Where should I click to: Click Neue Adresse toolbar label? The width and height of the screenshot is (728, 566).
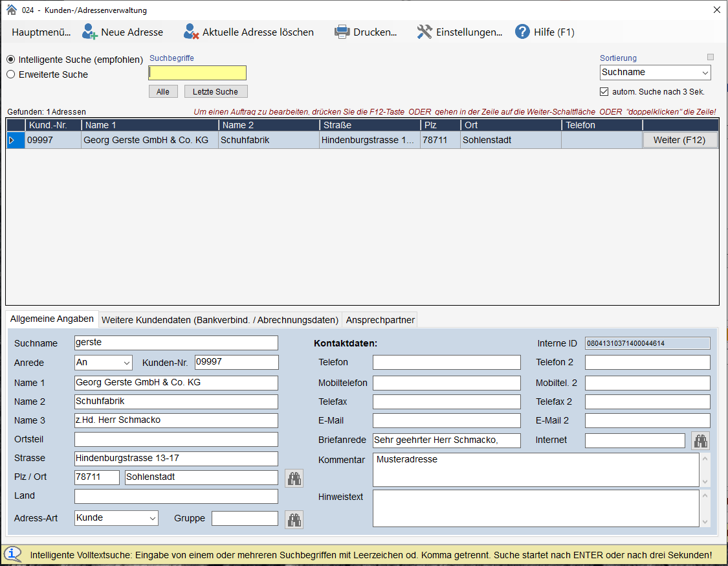tap(132, 32)
